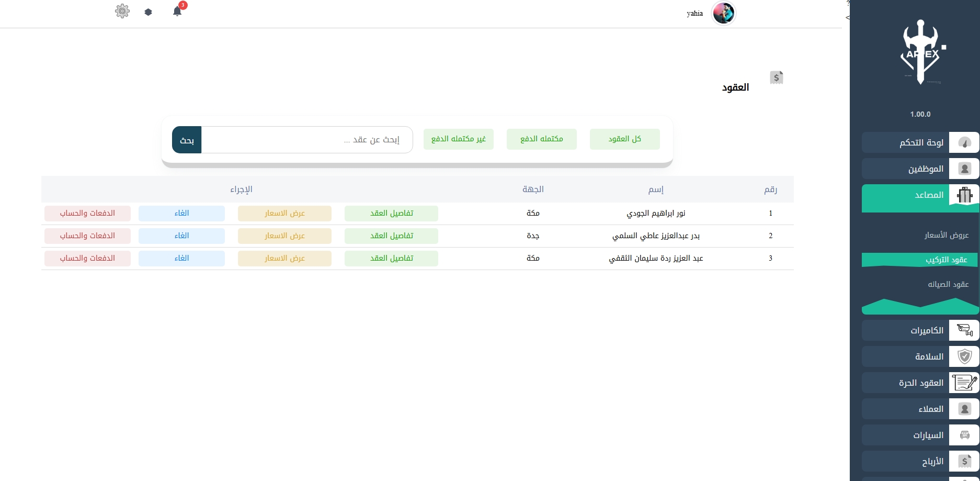Select the المصاعد elevator icon in sidebar
This screenshot has width=980, height=481.
coord(964,195)
